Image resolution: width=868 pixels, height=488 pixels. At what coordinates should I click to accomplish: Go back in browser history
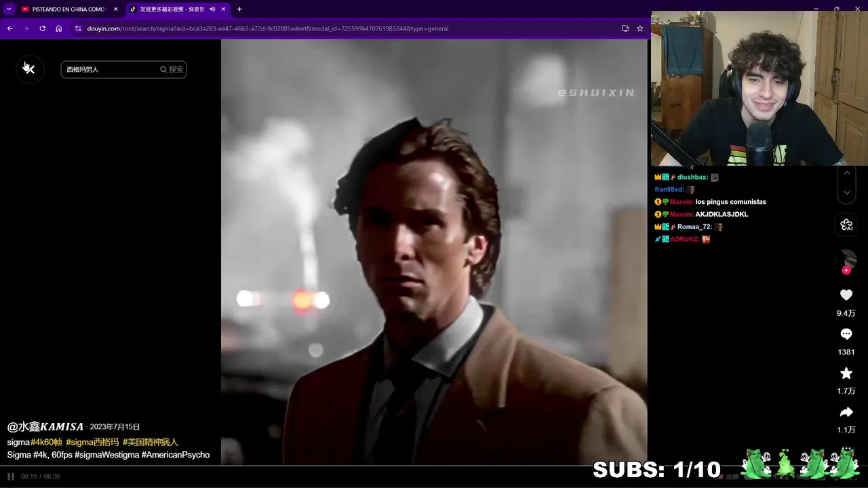pyautogui.click(x=9, y=28)
